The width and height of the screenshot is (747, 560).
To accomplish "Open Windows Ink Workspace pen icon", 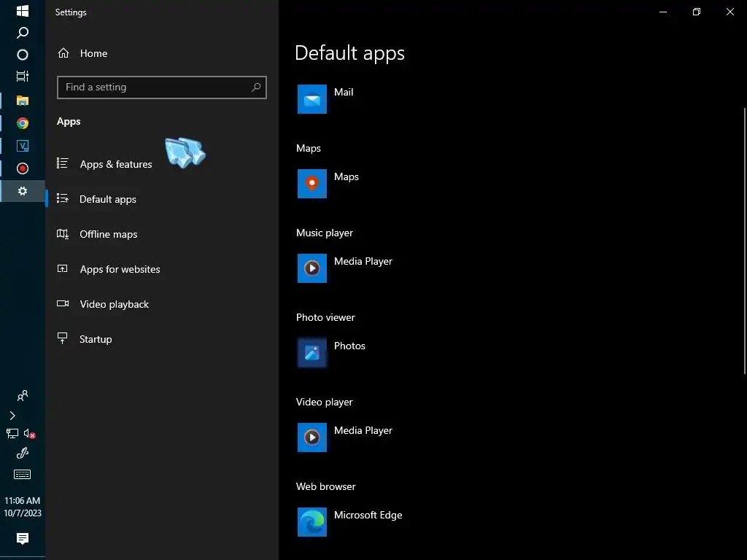I will coord(23,454).
